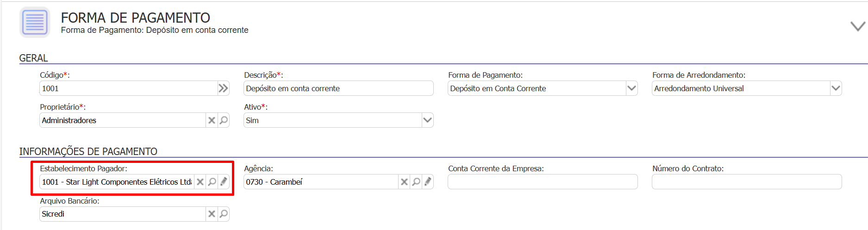Clear the Agência field value

(x=404, y=182)
